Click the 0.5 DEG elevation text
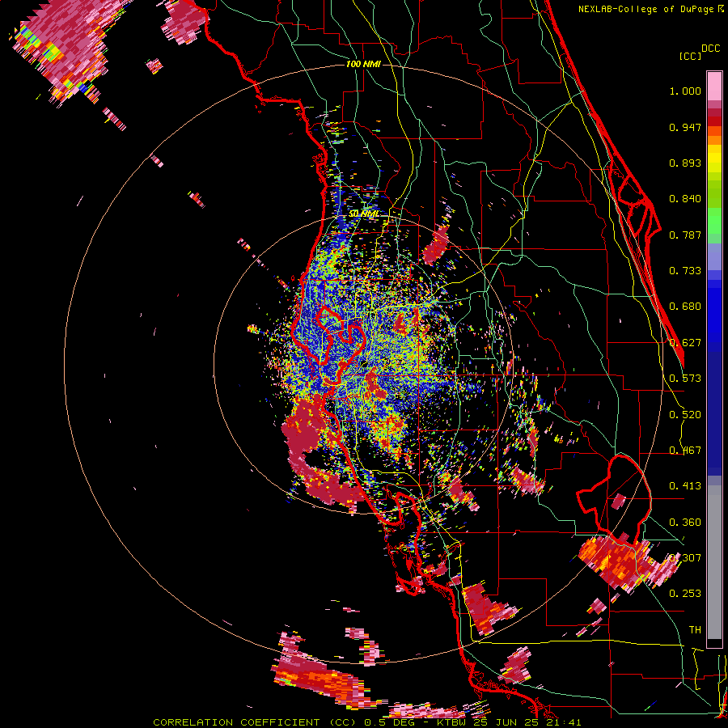Image resolution: width=728 pixels, height=728 pixels. click(390, 722)
